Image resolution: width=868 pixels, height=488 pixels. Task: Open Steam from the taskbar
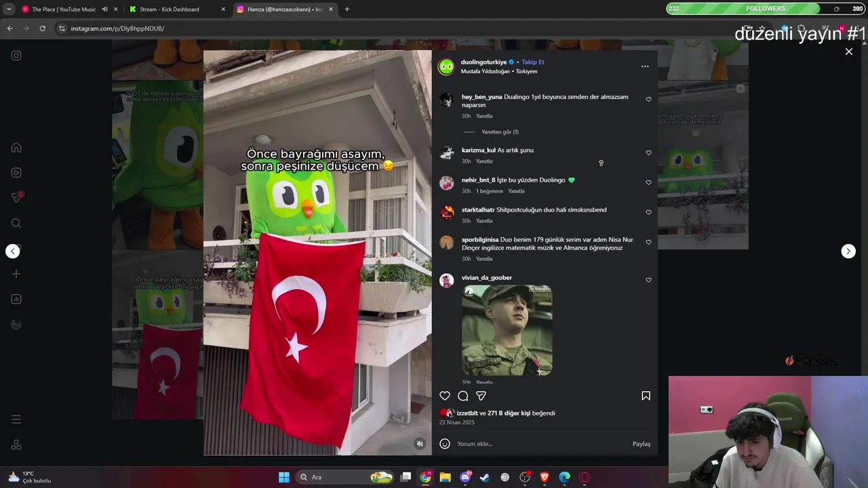coord(485,477)
